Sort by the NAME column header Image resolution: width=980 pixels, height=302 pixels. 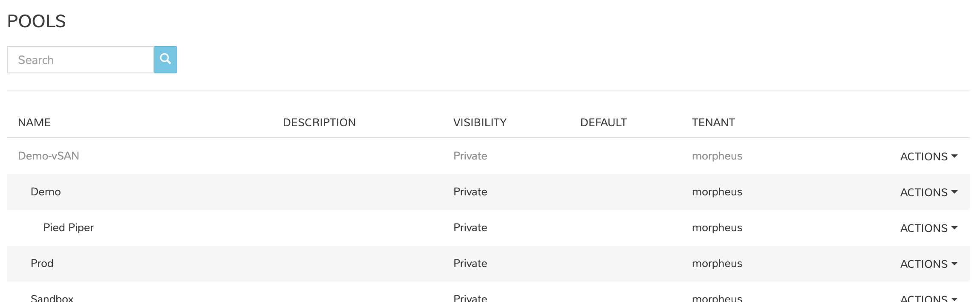point(35,122)
